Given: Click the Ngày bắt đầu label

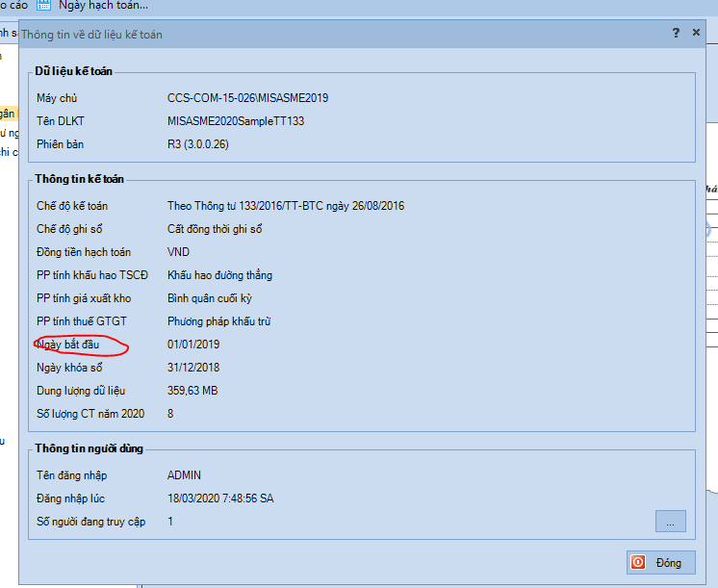Looking at the screenshot, I should pyautogui.click(x=67, y=345).
